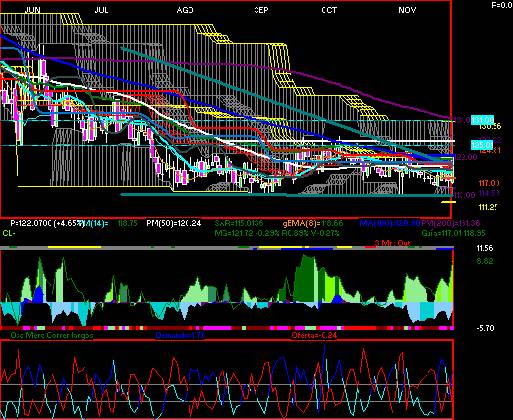Click the JUN month label on the timeline
This screenshot has height=420, width=513.
pyautogui.click(x=33, y=10)
